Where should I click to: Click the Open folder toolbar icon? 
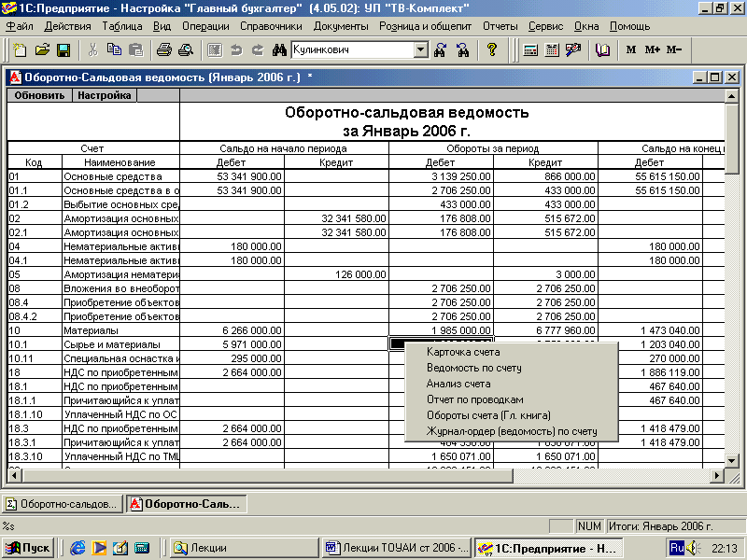(42, 49)
